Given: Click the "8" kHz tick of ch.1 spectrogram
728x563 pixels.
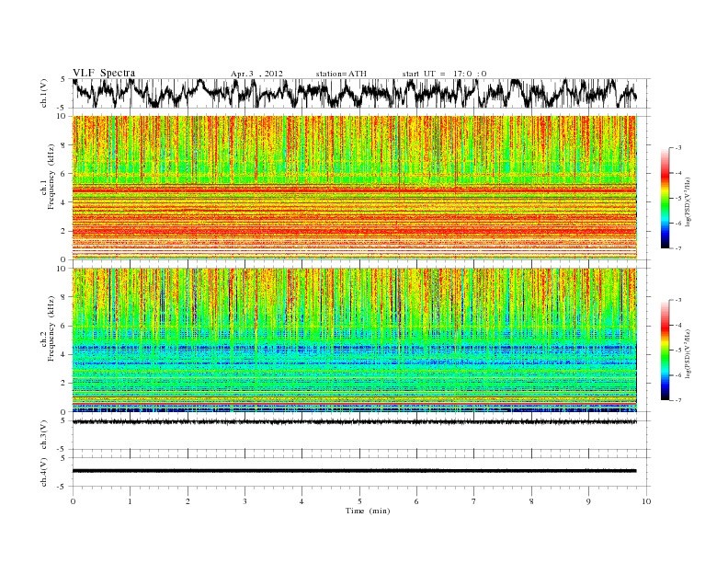Looking at the screenshot, I should coord(64,145).
